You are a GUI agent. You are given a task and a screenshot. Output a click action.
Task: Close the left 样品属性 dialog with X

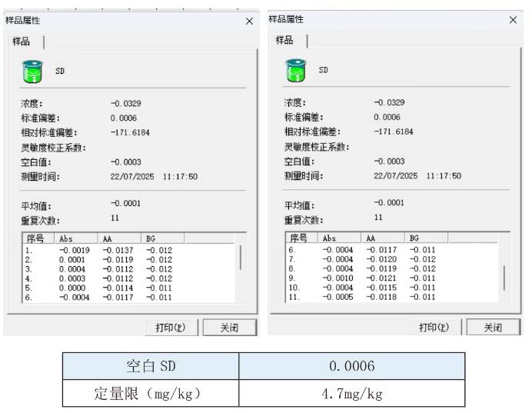(249, 22)
